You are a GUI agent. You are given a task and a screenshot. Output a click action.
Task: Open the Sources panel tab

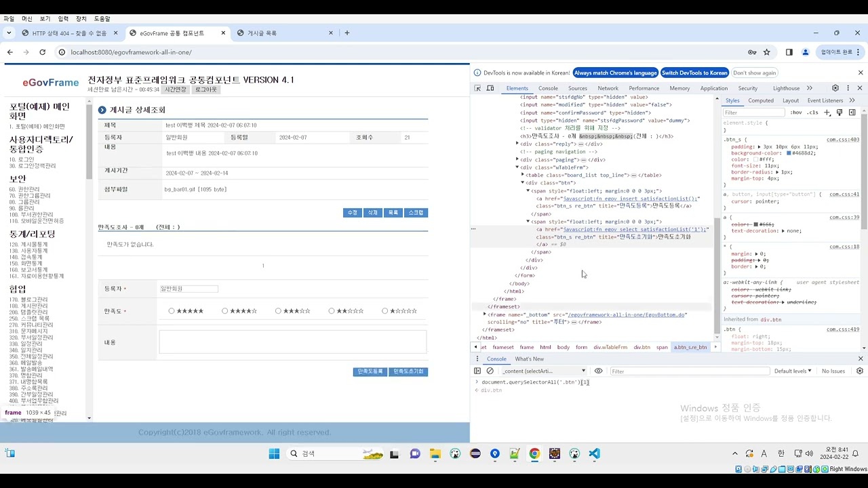click(x=578, y=88)
